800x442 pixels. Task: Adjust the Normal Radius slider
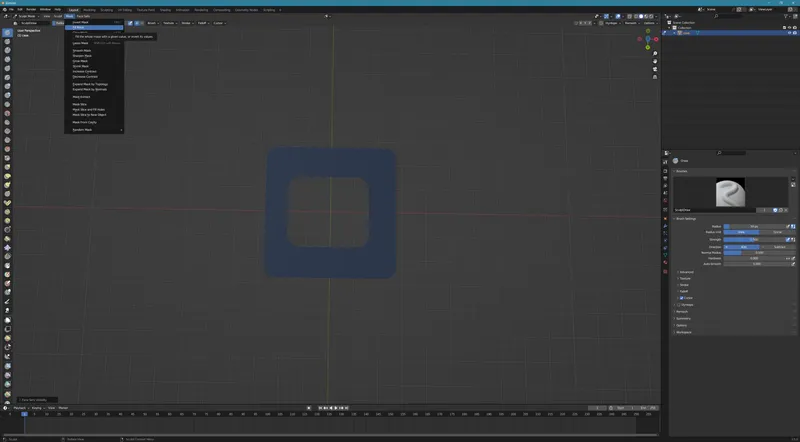point(759,253)
